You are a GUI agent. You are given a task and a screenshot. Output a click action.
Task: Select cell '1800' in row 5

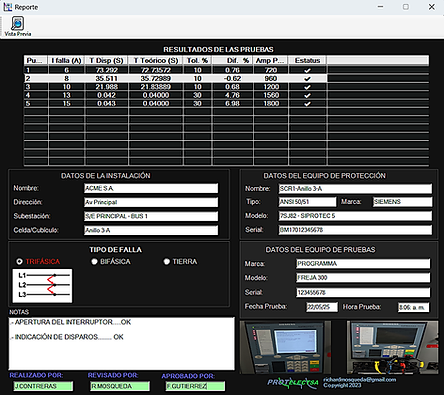(x=270, y=104)
